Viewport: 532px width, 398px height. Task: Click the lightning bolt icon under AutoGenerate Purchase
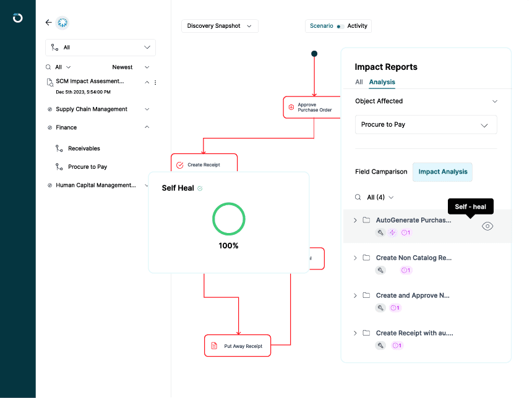[392, 233]
